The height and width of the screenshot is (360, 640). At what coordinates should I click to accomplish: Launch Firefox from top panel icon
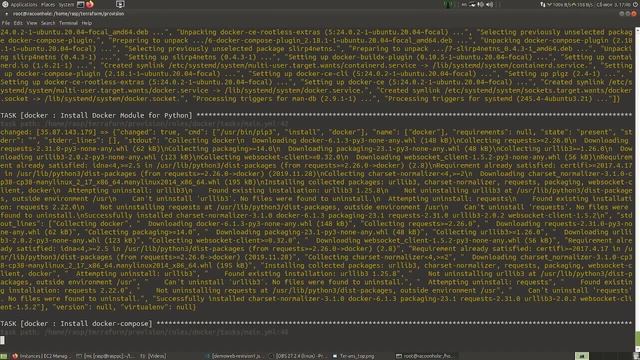click(90, 4)
